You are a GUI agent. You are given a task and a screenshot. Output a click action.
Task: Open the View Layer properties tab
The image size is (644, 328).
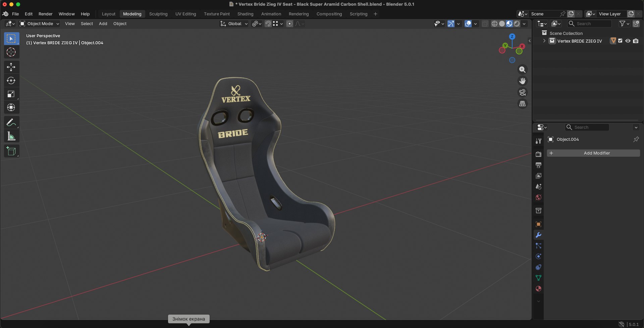point(538,176)
